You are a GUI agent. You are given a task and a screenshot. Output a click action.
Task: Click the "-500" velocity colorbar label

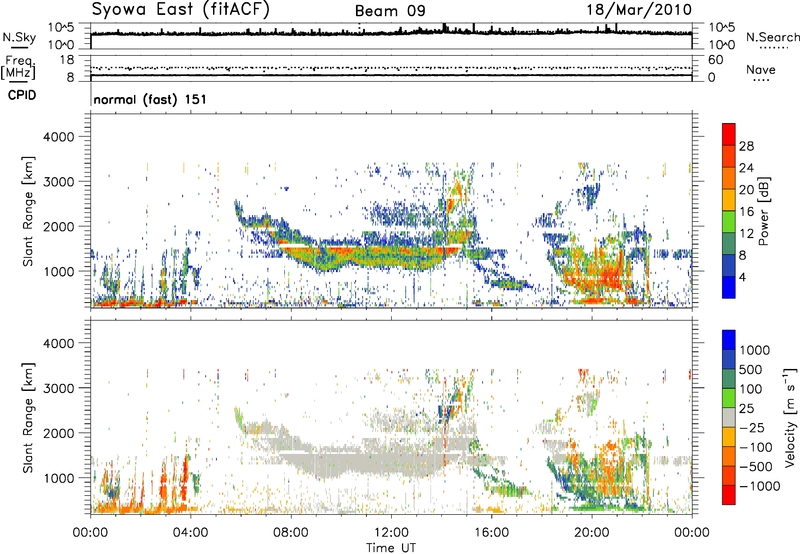756,467
